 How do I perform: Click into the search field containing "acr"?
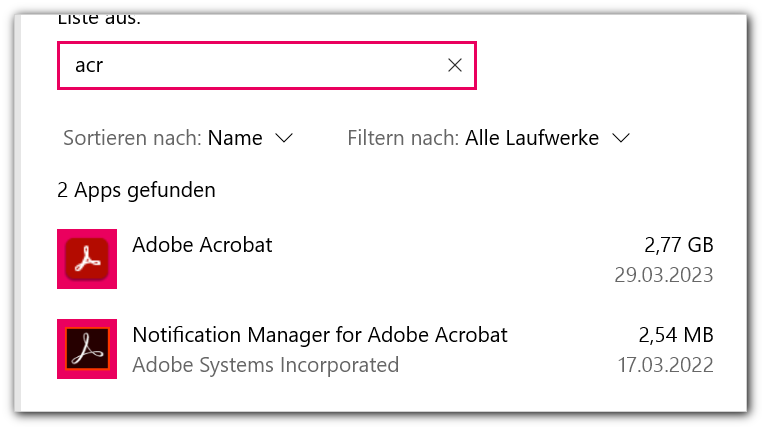pyautogui.click(x=250, y=65)
